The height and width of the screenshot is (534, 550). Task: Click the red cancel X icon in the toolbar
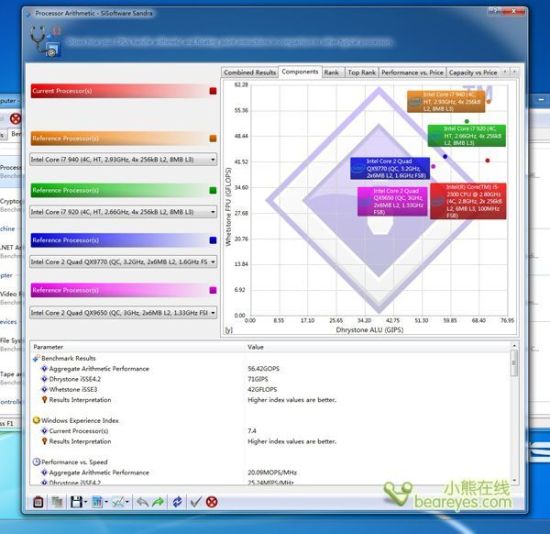click(x=212, y=502)
